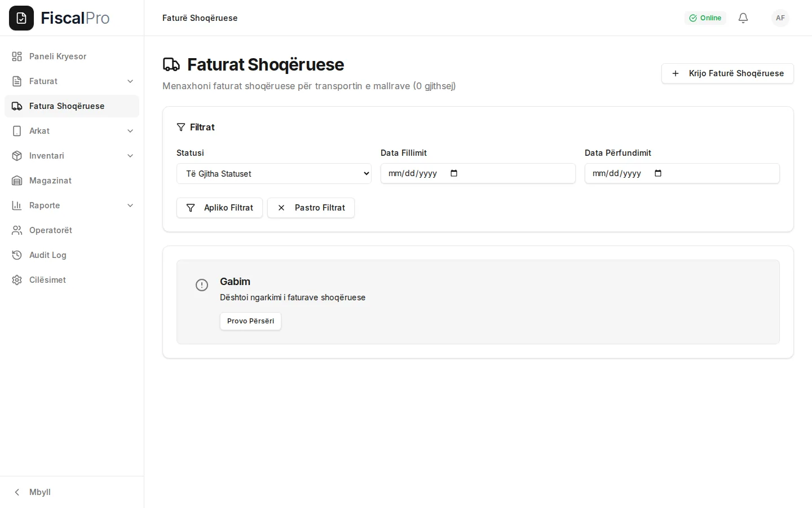Screen dimensions: 812x508
Task: Click the funnel icon next to Filtrat heading
Action: coord(181,127)
